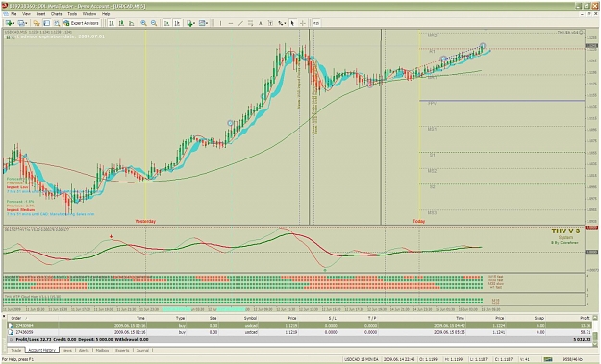Toggle the Terminal window icon

click(47, 23)
